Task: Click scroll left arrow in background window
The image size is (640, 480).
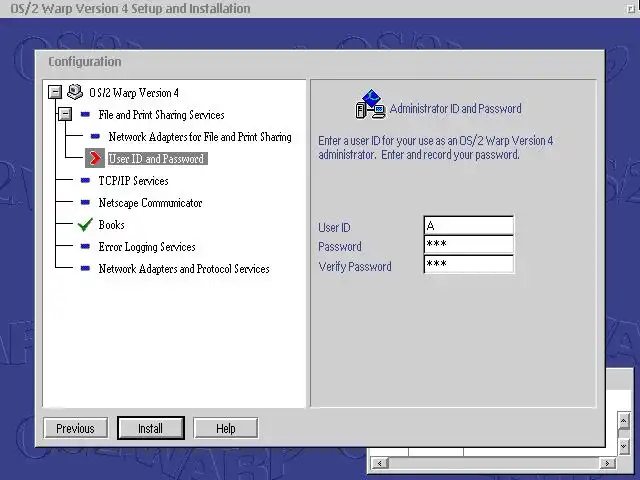Action: click(x=380, y=463)
